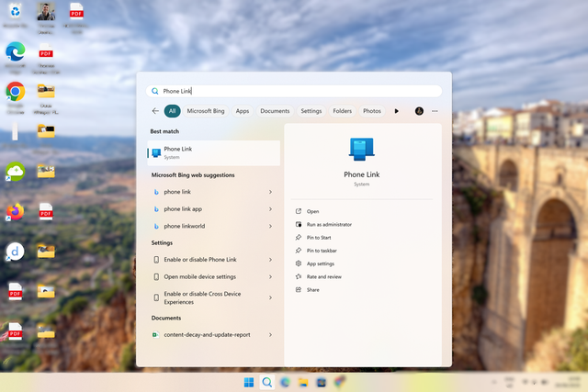Click the spreadsheet icon beside content-decay-and-update-report
This screenshot has width=588, height=392.
tap(155, 335)
